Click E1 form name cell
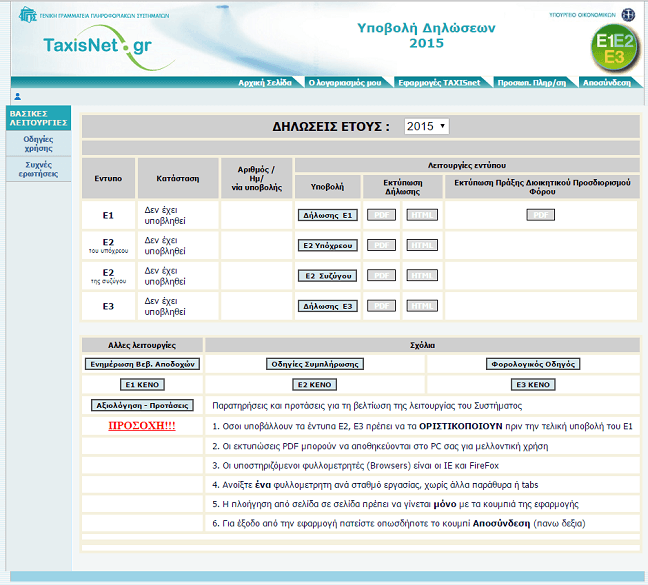 pos(108,215)
